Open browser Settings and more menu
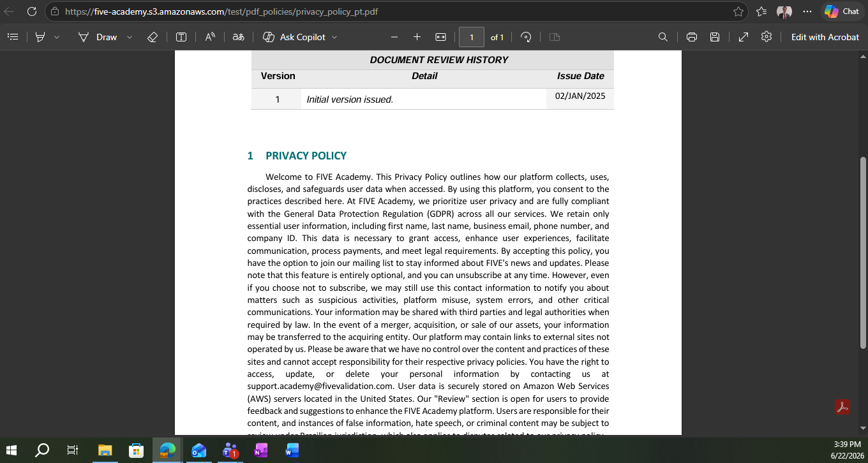Screen dimensions: 868x463 (807, 11)
